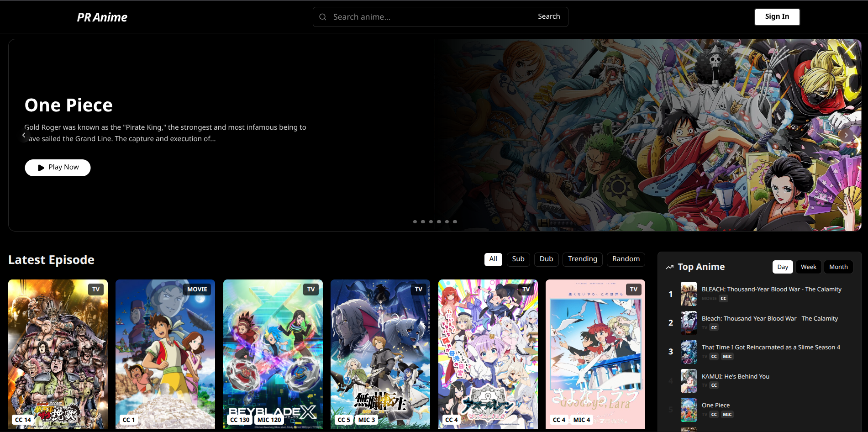Open the Beyblade X card

click(x=273, y=354)
